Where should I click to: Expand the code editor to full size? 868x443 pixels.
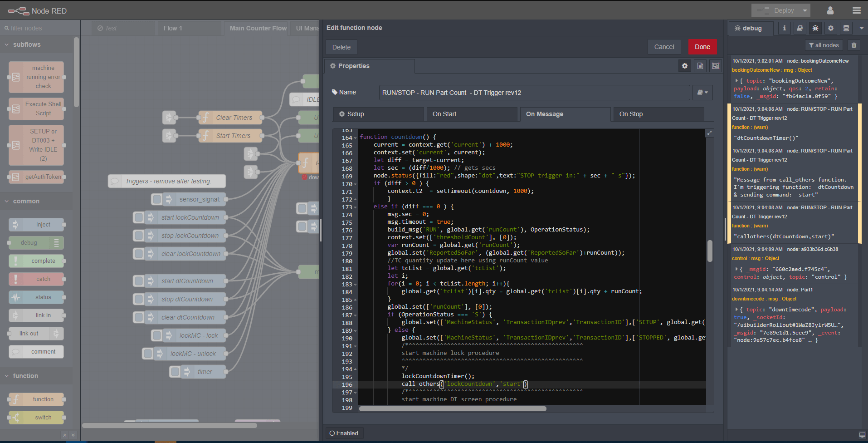pyautogui.click(x=709, y=133)
